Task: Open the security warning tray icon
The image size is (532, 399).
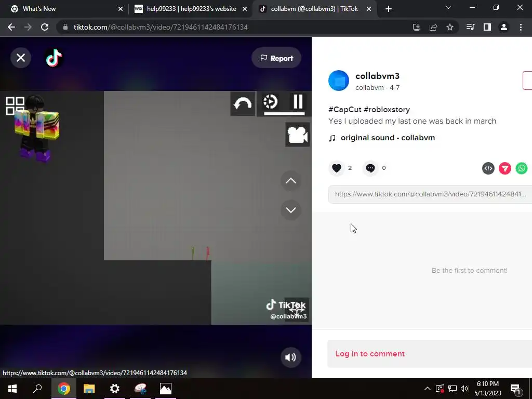Action: click(x=440, y=389)
